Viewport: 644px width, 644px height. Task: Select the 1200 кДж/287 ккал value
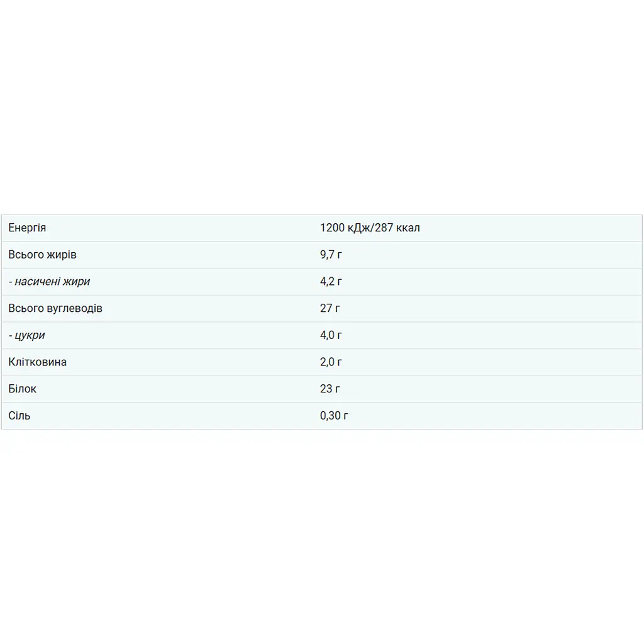370,228
